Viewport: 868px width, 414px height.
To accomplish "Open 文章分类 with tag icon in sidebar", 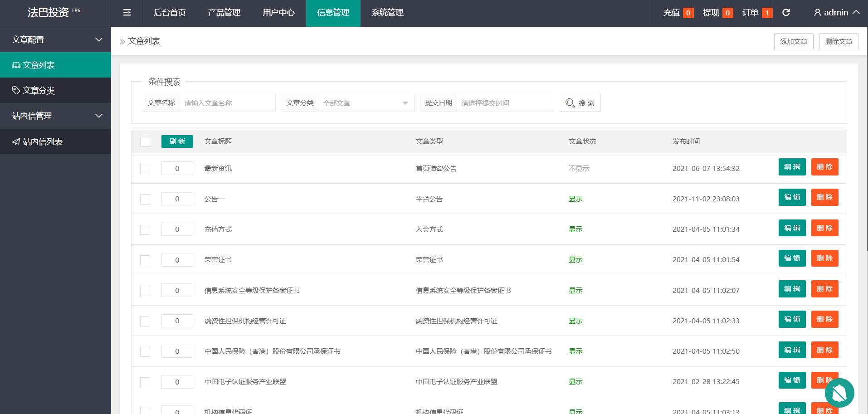I will tap(55, 90).
